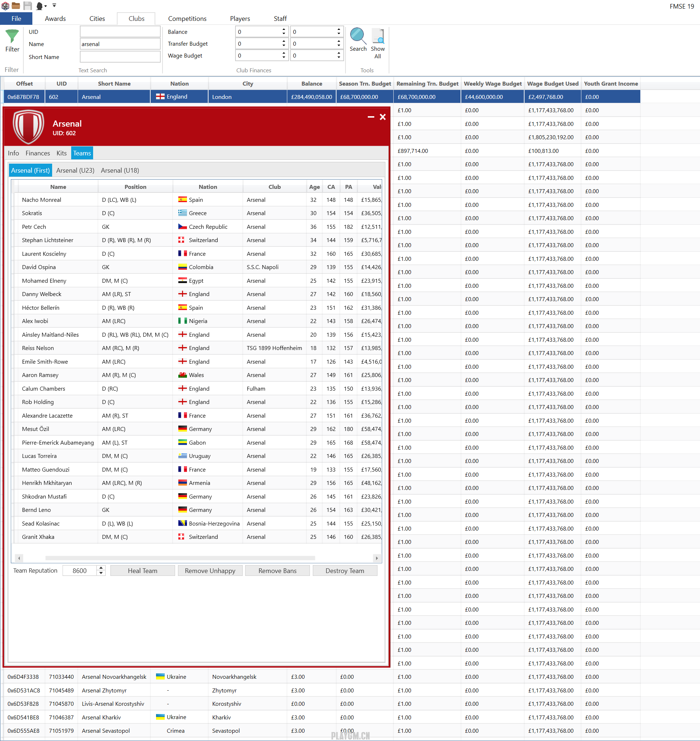700x741 pixels.
Task: Click the UID filter input field
Action: click(x=120, y=32)
